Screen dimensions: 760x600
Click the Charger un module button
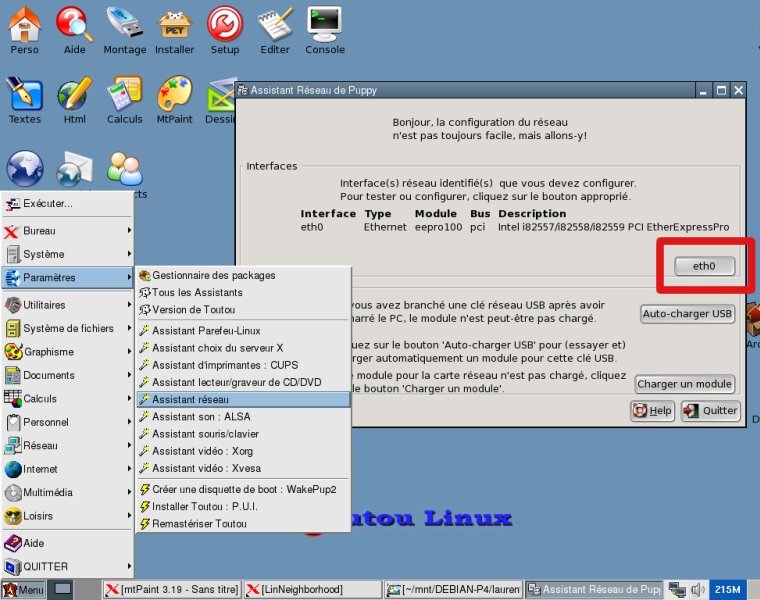tap(685, 384)
